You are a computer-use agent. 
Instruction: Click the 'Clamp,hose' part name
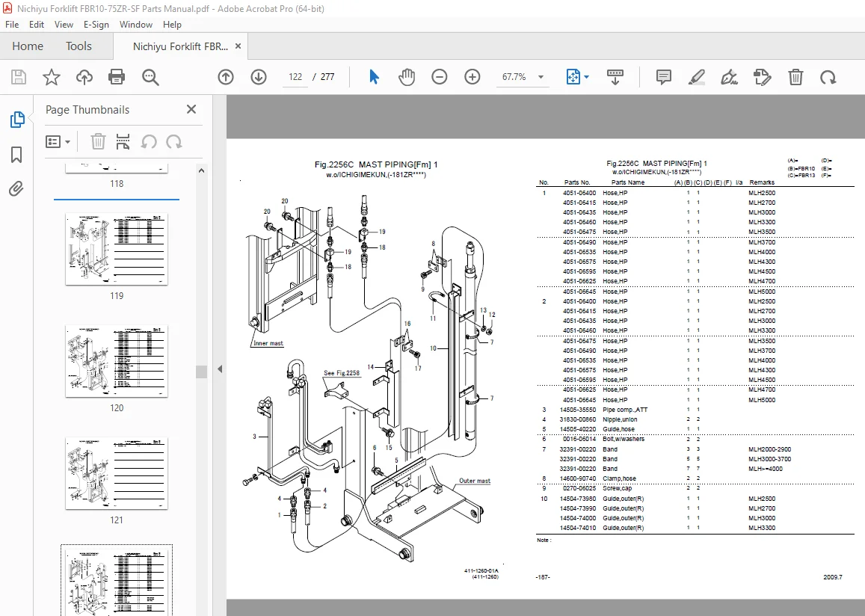point(619,478)
